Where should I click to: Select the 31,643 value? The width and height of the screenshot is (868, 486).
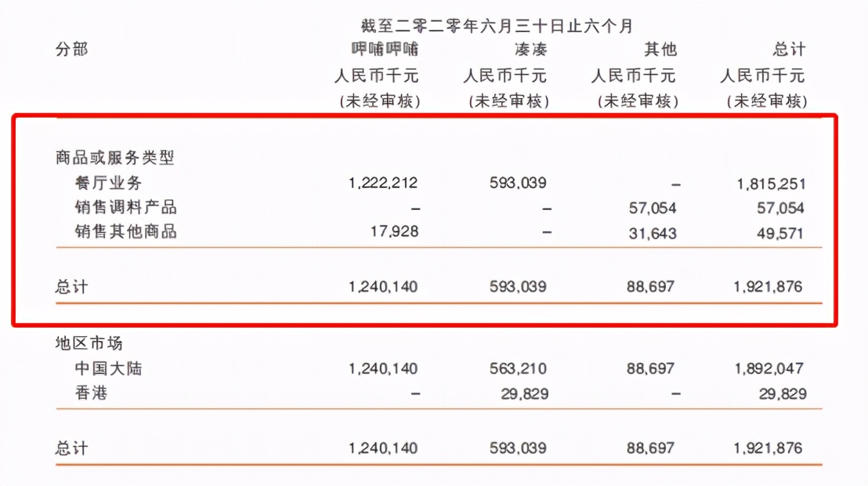coord(646,233)
